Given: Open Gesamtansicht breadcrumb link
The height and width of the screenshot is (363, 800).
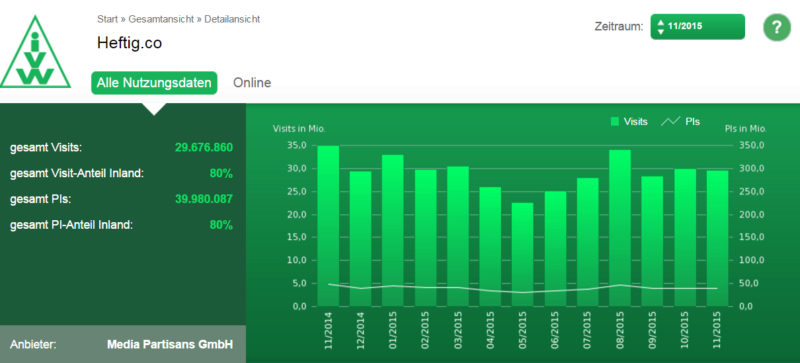Looking at the screenshot, I should (161, 19).
